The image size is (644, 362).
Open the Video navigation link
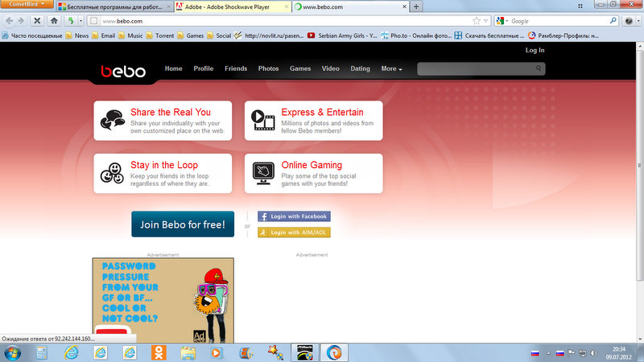click(330, 68)
